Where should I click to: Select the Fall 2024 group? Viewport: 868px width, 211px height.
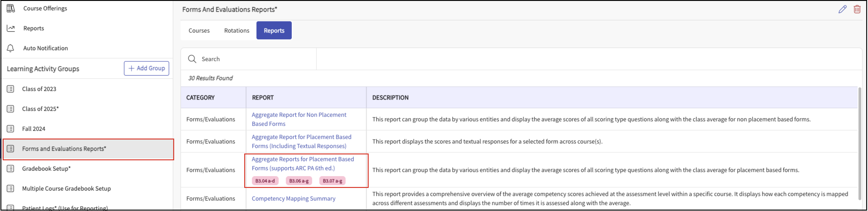tap(34, 129)
